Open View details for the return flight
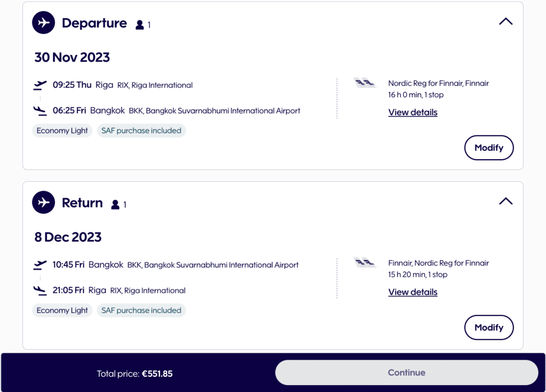The height and width of the screenshot is (392, 546). click(x=412, y=292)
